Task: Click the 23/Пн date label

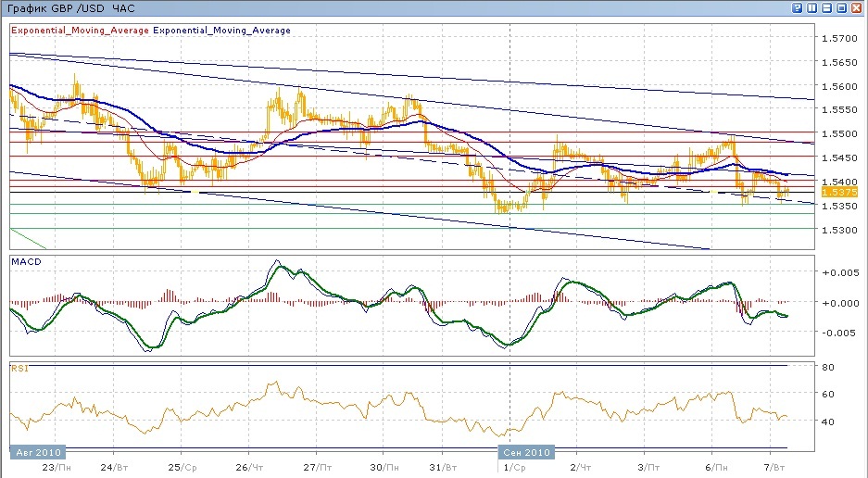Action: (x=55, y=467)
